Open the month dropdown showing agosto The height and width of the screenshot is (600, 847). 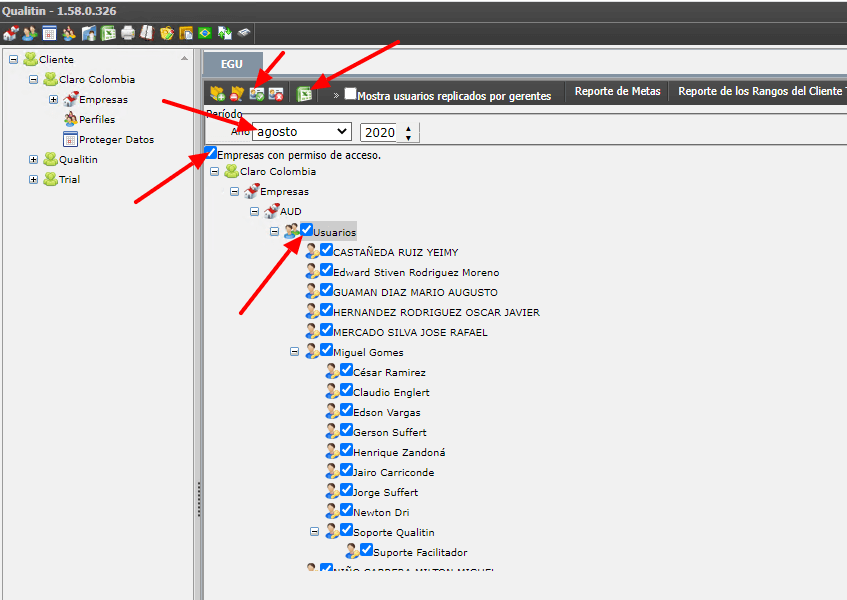pyautogui.click(x=301, y=132)
